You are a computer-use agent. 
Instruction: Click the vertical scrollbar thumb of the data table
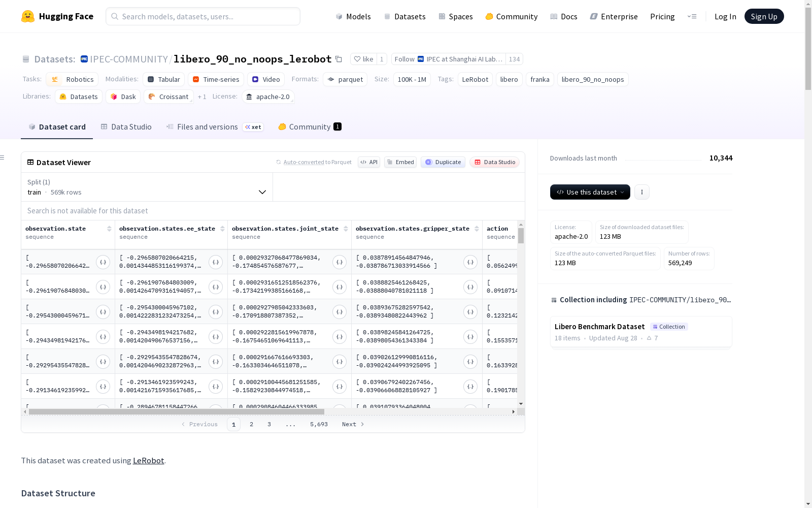pyautogui.click(x=521, y=236)
